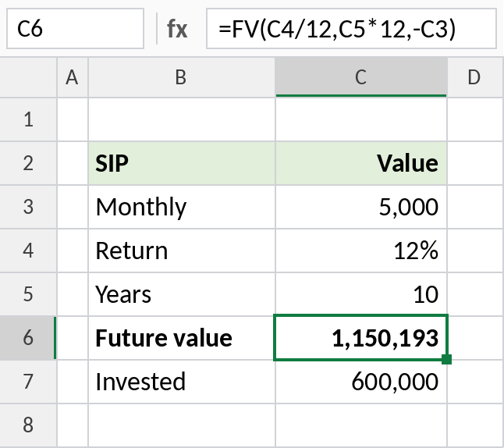Image resolution: width=504 pixels, height=448 pixels.
Task: Click empty cell C1
Action: pos(361,119)
